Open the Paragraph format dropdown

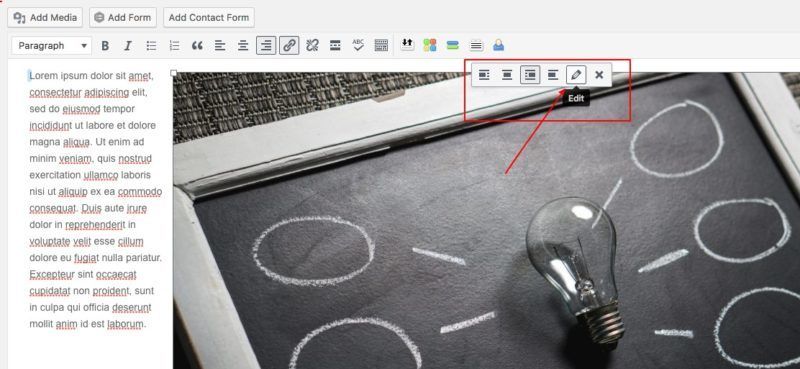pos(52,45)
